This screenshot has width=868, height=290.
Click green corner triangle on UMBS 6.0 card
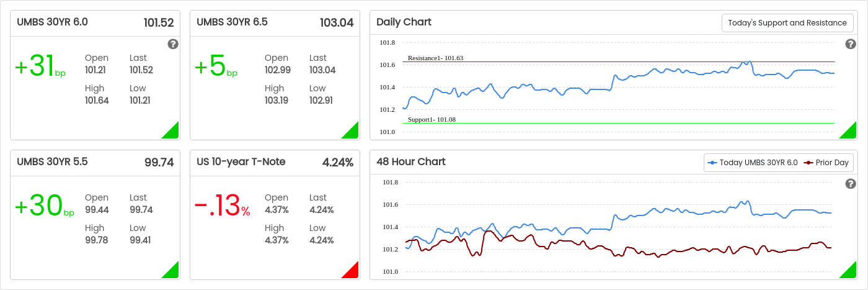point(173,133)
